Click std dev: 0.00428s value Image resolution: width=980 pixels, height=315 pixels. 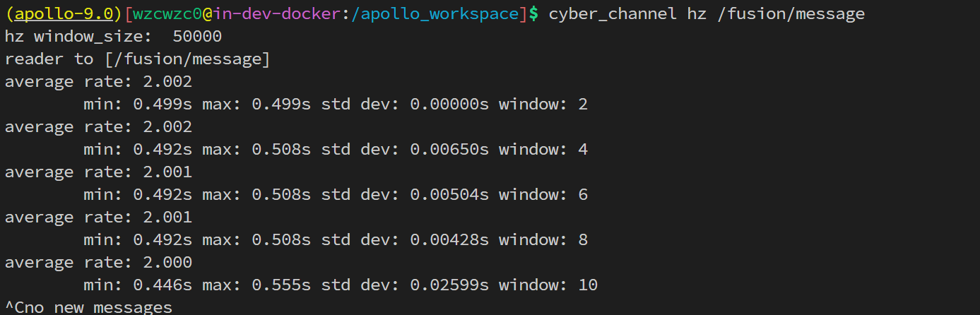coord(405,240)
